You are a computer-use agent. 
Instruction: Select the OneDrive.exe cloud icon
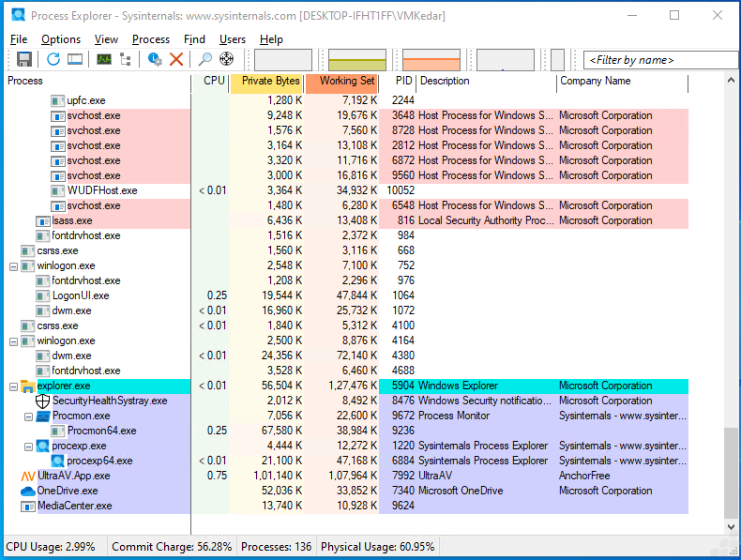point(26,491)
